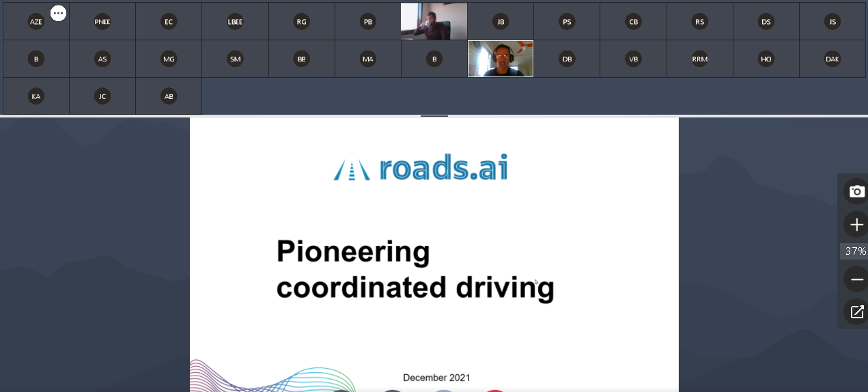The width and height of the screenshot is (868, 392).
Task: Select the video tile of person drinking
Action: (x=434, y=21)
